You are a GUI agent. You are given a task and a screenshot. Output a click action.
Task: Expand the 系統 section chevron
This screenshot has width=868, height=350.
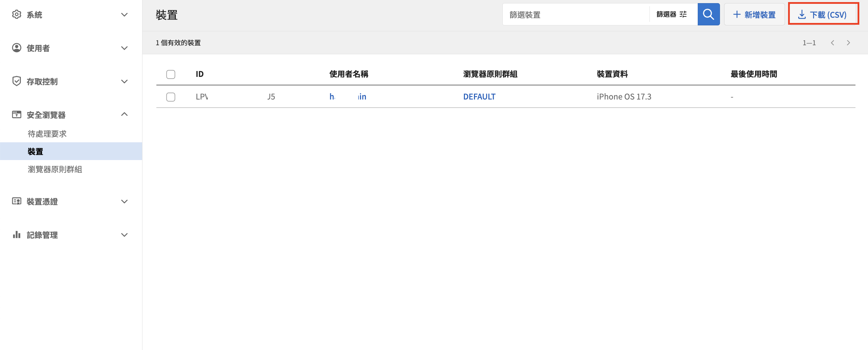coord(124,15)
